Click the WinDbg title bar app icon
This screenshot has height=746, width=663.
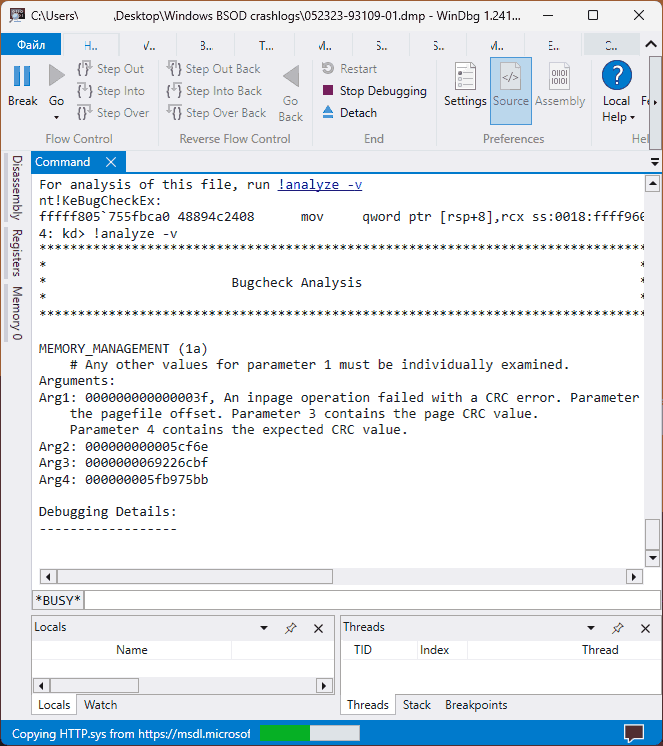coord(17,15)
